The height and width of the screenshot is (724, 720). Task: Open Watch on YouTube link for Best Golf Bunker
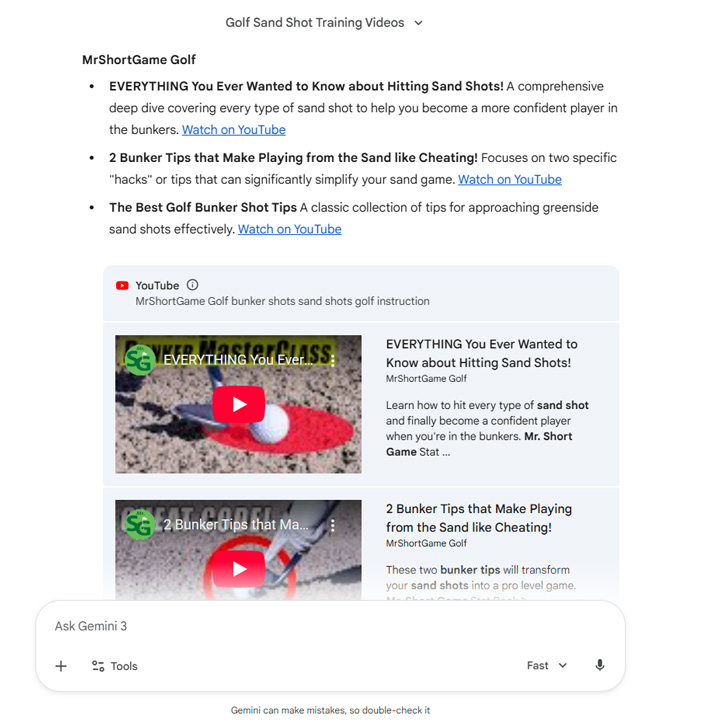point(290,229)
